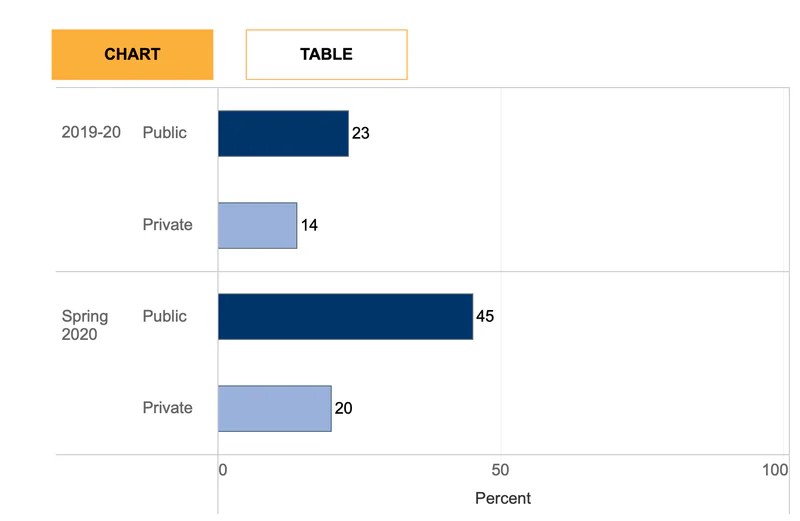Select the value label 45
800x521 pixels.
tap(485, 316)
